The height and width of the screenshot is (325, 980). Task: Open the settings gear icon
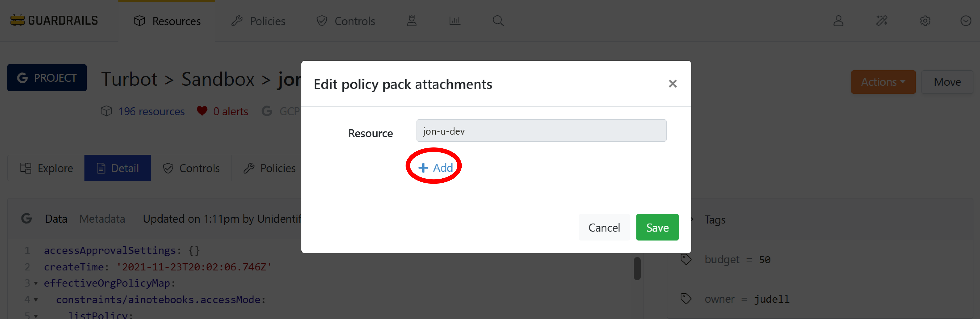tap(925, 21)
